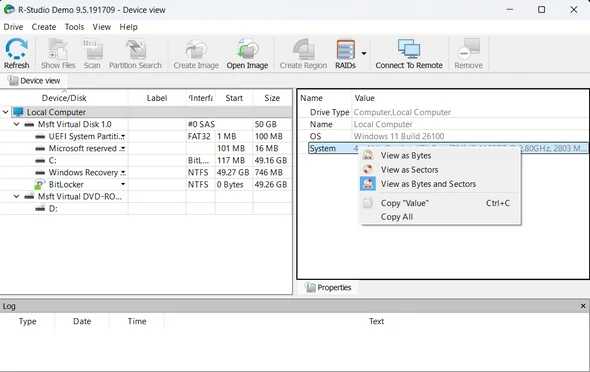
Task: Click the Label column header
Action: point(157,98)
